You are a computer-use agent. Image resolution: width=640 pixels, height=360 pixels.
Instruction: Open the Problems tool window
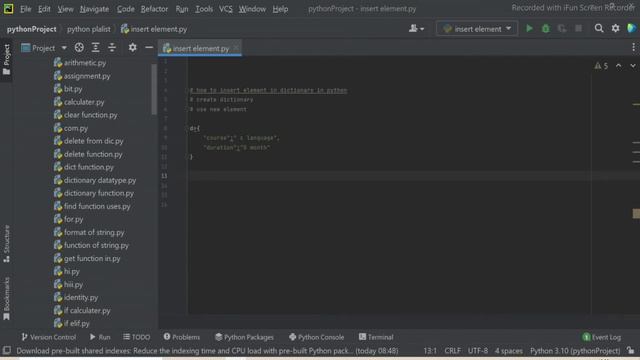coord(182,337)
